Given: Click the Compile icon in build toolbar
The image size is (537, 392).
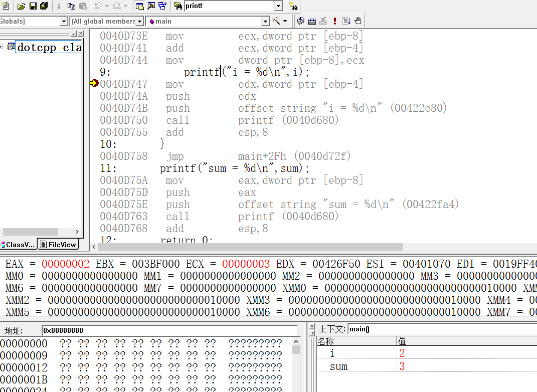Looking at the screenshot, I should pos(300,21).
